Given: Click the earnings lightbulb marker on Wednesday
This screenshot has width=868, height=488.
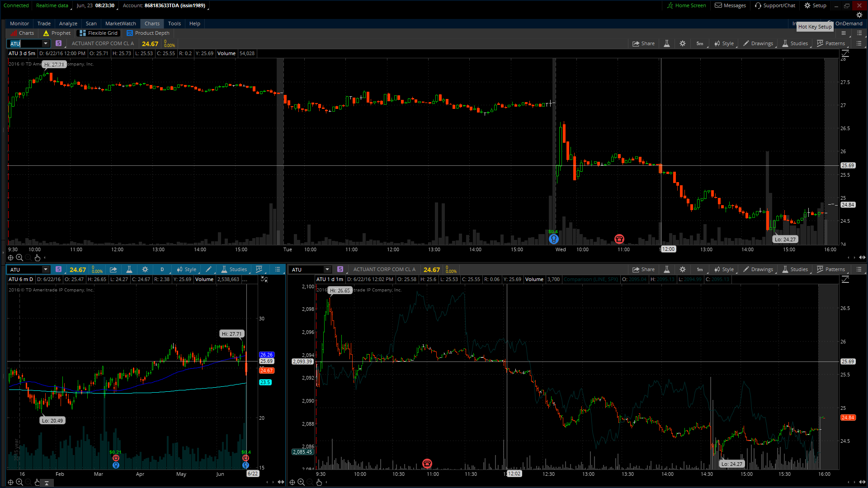Looking at the screenshot, I should pos(553,239).
